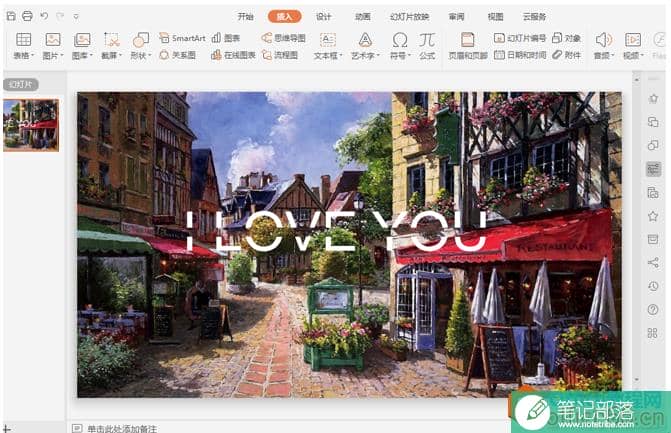Open the archive box sidebar icon

[653, 239]
